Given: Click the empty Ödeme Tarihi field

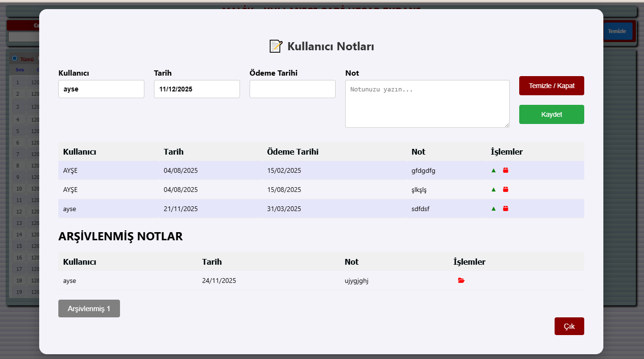Looking at the screenshot, I should (x=292, y=89).
